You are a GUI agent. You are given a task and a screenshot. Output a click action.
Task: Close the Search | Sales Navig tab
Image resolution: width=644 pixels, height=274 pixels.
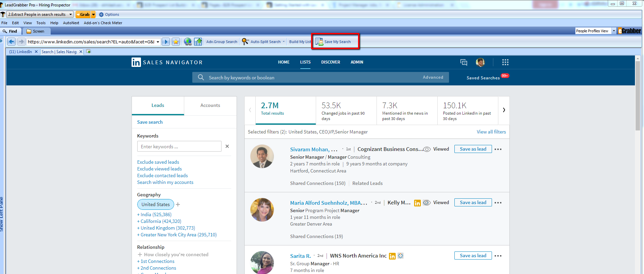click(81, 52)
